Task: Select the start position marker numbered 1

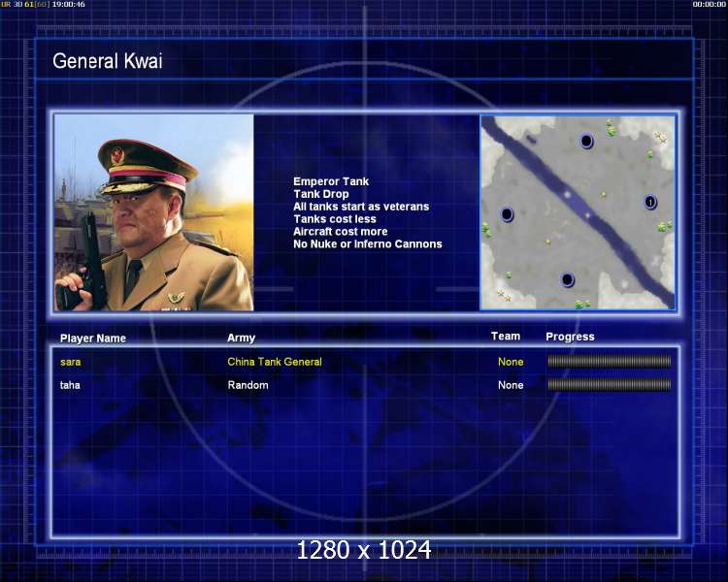Action: point(650,202)
